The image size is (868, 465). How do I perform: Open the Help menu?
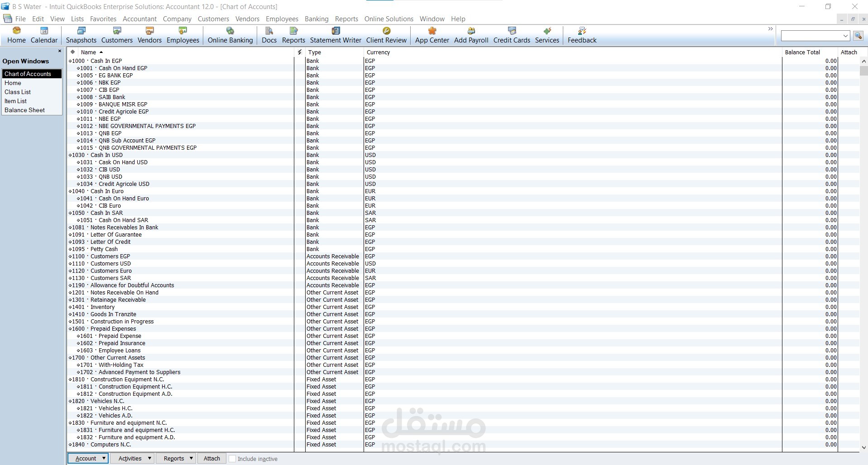[458, 19]
